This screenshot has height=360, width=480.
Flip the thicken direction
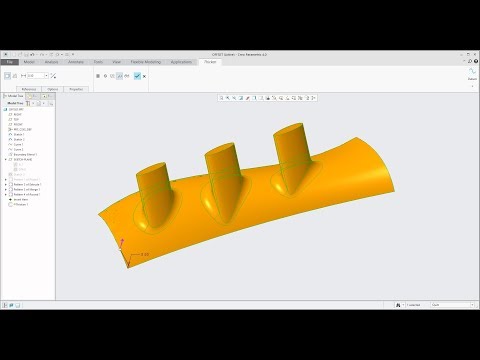tap(53, 76)
